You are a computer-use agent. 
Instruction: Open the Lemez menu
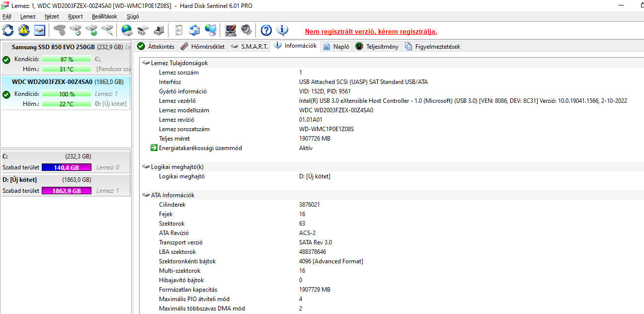pos(28,16)
